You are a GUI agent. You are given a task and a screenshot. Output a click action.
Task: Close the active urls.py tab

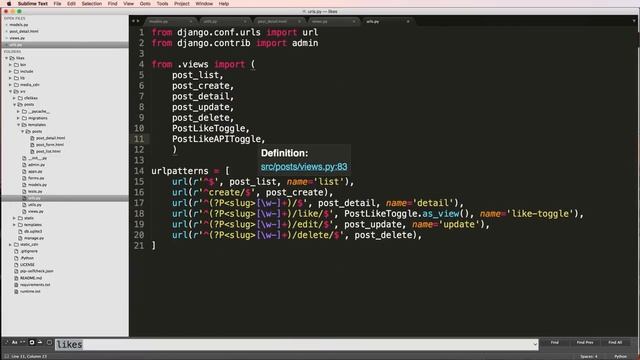[408, 21]
